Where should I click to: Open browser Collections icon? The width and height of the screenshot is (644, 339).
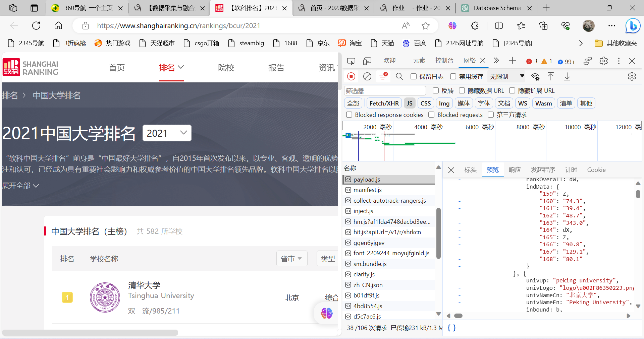coord(543,25)
